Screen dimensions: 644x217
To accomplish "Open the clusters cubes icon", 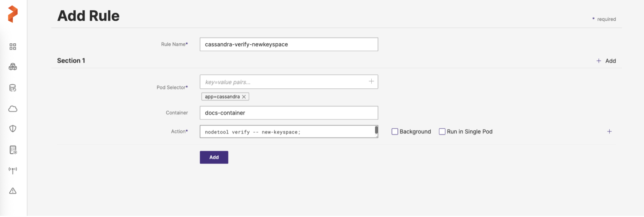I will click(13, 67).
